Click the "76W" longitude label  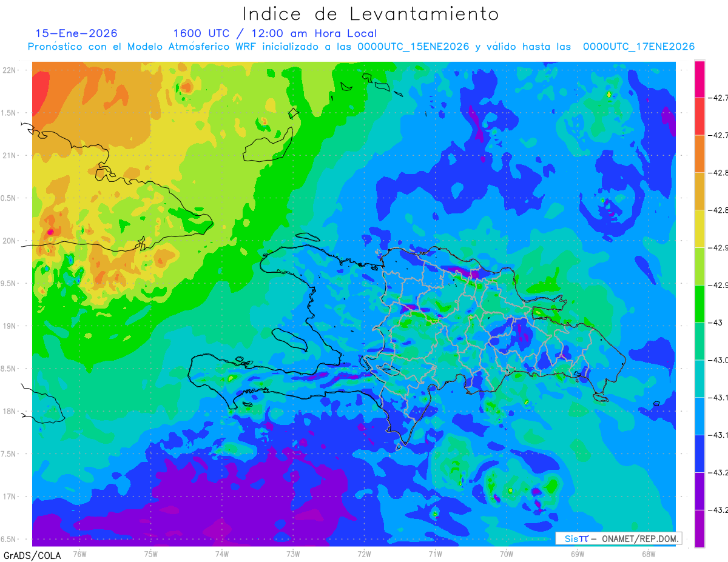79,554
